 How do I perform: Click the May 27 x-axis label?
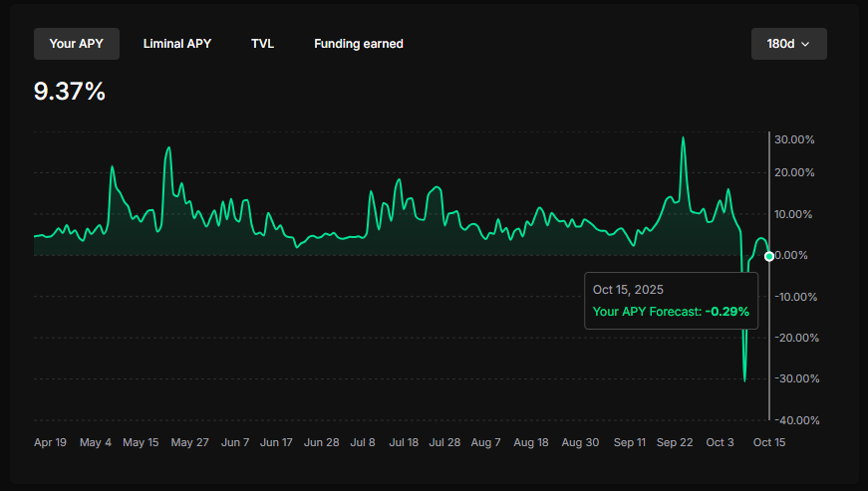[190, 442]
